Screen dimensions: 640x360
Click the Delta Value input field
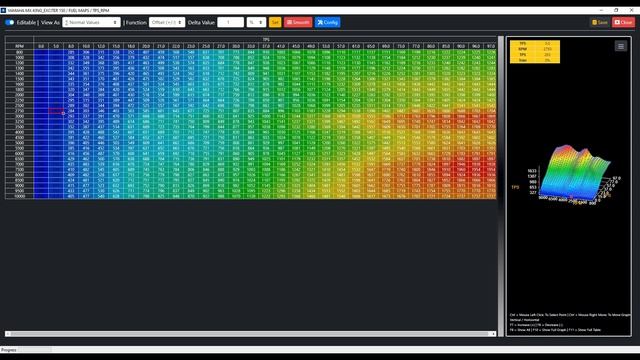pos(231,22)
